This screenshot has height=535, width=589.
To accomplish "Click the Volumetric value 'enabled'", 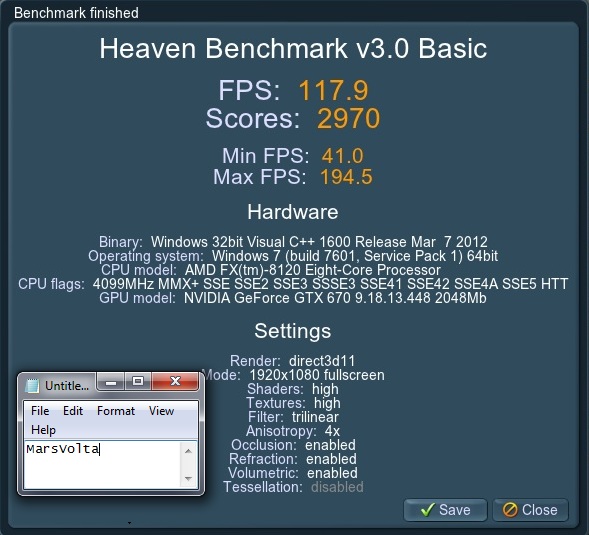I will pos(332,473).
